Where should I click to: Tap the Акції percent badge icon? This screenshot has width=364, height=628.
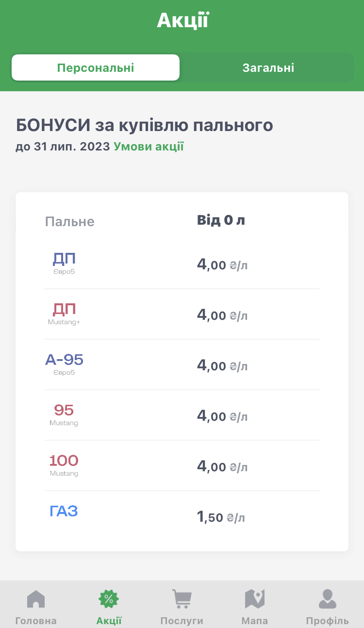click(109, 599)
